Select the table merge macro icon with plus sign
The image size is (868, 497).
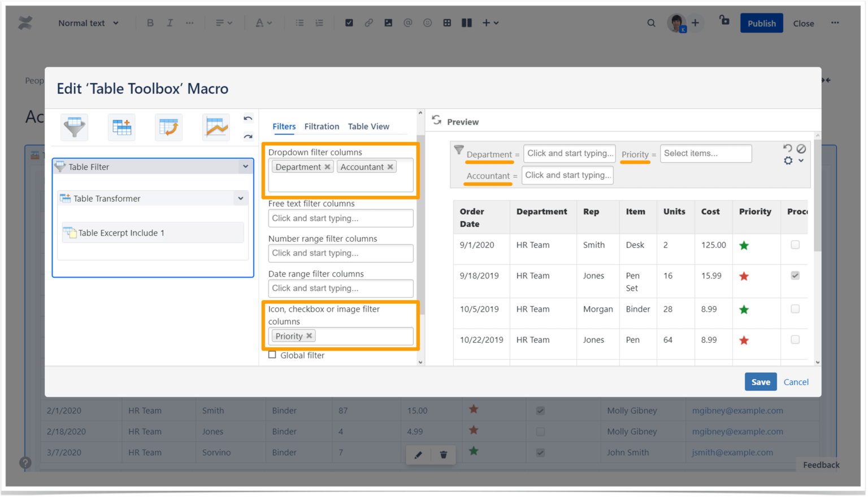(x=121, y=127)
